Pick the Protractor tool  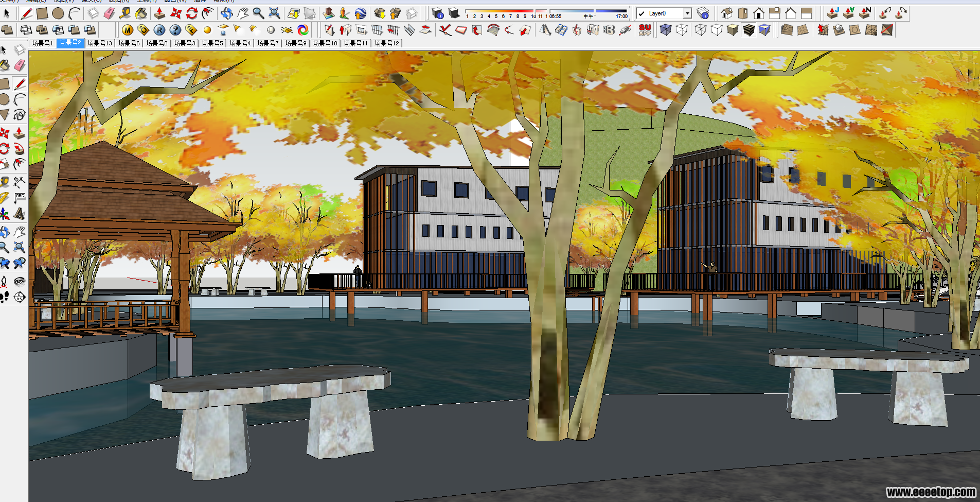click(5, 198)
